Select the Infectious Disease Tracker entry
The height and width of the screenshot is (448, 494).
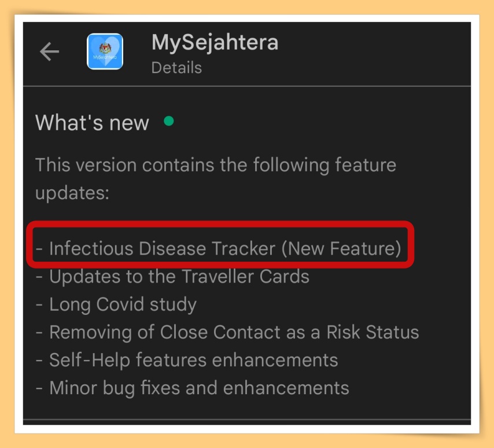(218, 248)
